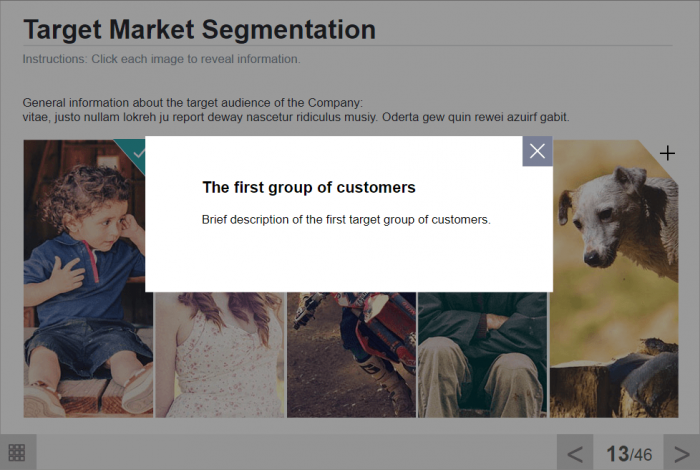Image resolution: width=700 pixels, height=470 pixels.
Task: Advance to the next slide arrow
Action: [x=681, y=454]
